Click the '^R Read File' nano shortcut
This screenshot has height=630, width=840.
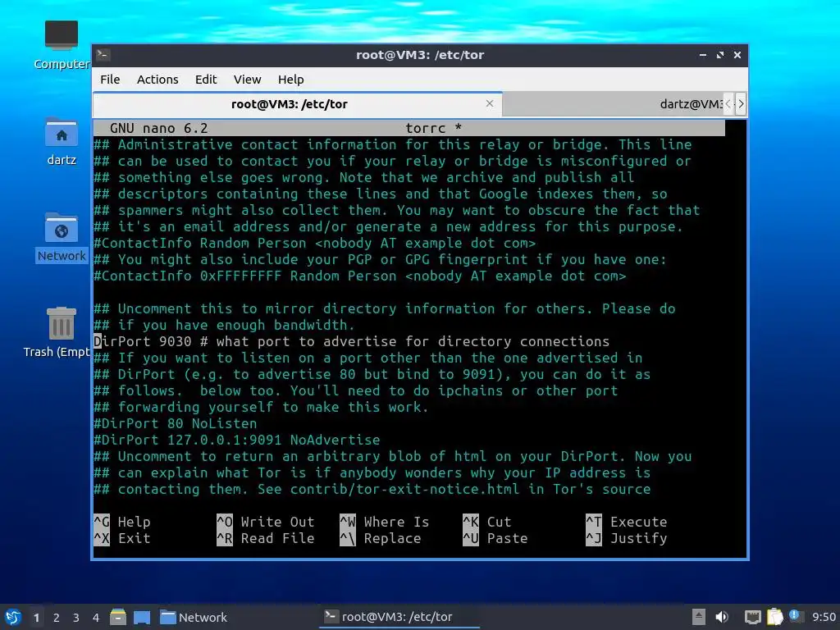pos(266,538)
